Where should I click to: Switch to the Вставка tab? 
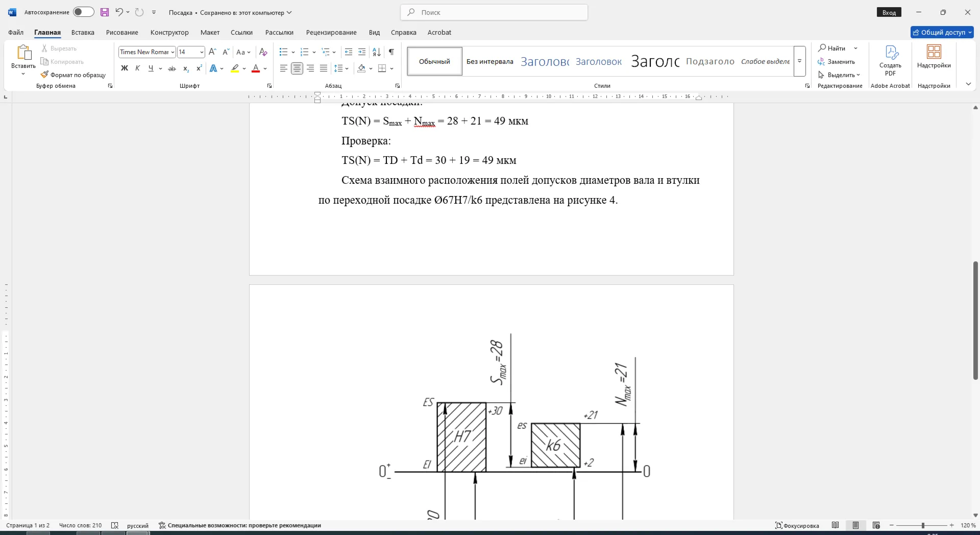83,32
